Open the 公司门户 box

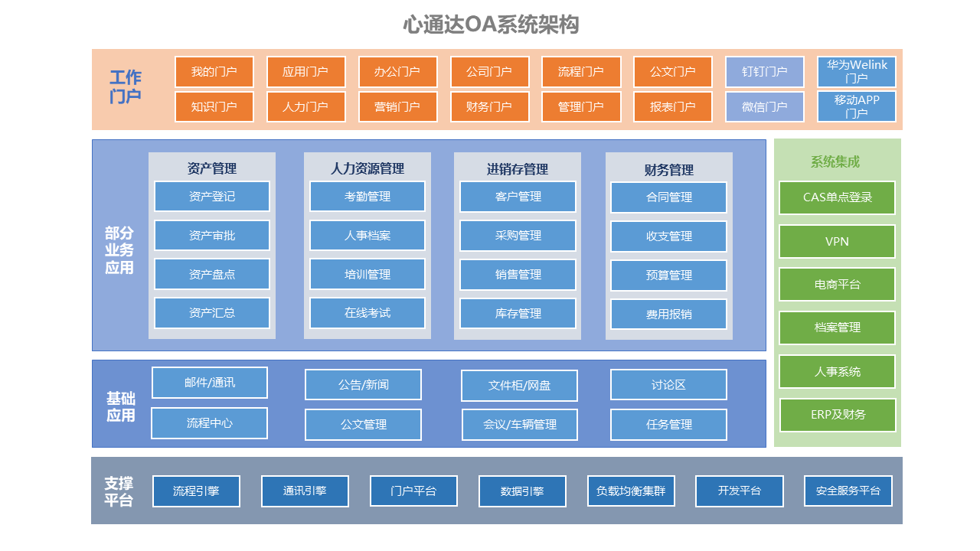pos(490,72)
